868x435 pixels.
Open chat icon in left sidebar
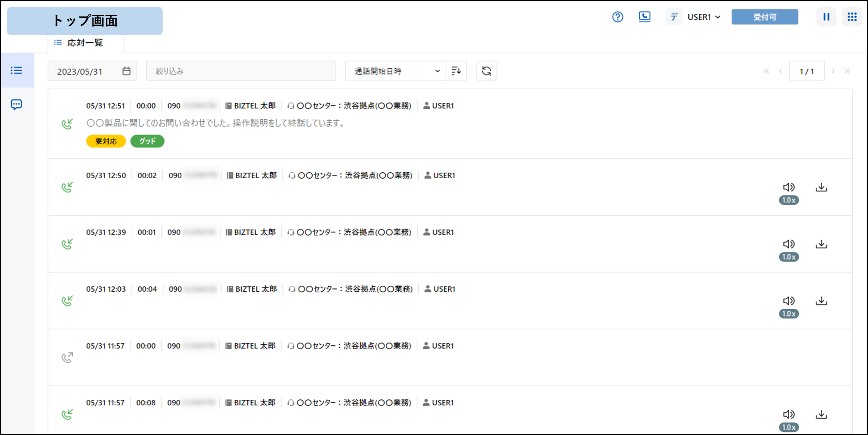coord(16,105)
